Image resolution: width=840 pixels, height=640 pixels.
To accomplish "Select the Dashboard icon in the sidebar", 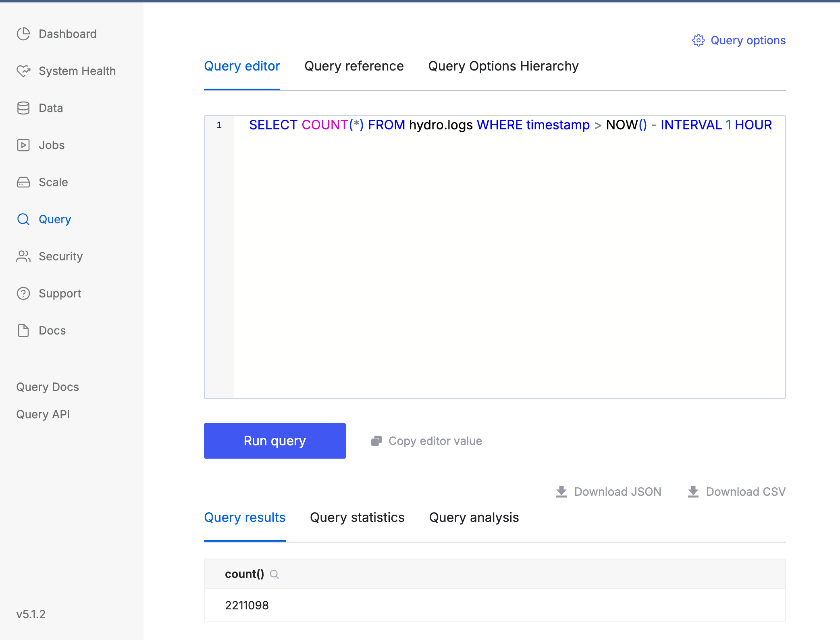I will tap(23, 34).
